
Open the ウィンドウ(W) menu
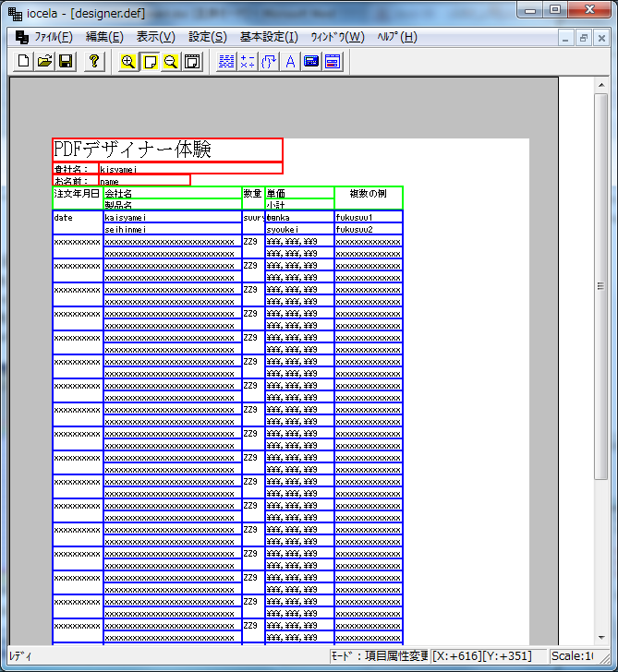click(337, 37)
